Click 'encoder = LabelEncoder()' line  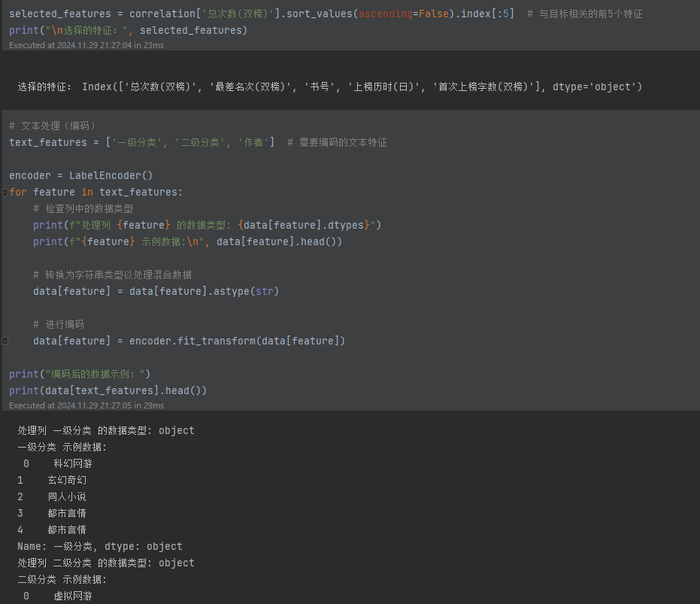tap(80, 175)
